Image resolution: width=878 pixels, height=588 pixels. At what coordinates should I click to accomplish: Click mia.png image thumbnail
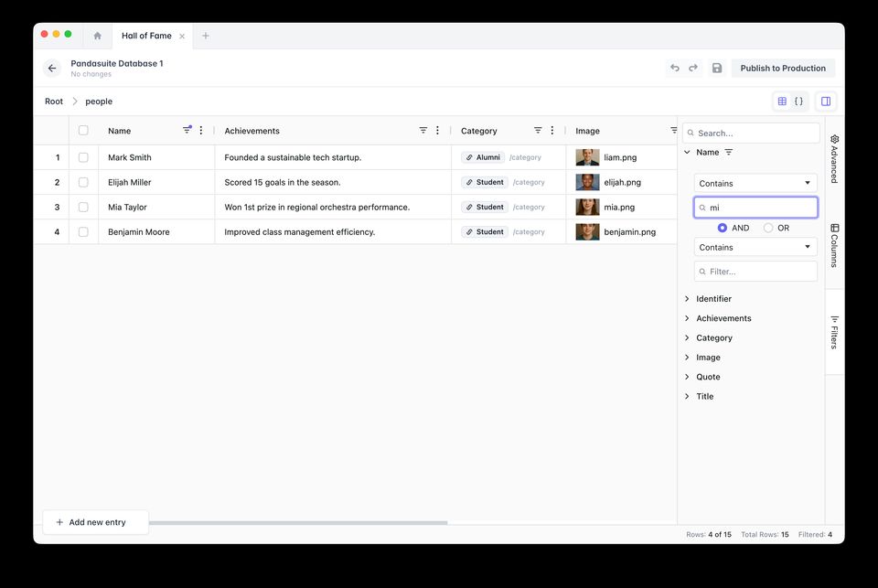587,208
